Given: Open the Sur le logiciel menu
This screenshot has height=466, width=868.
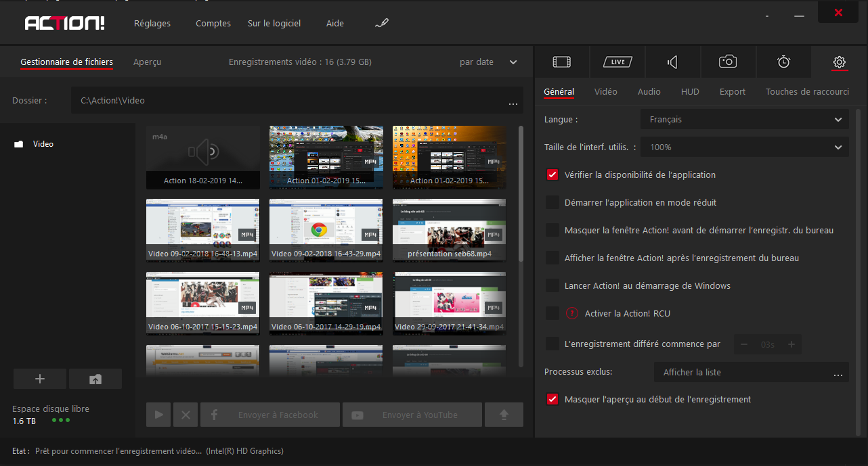Looking at the screenshot, I should point(274,23).
